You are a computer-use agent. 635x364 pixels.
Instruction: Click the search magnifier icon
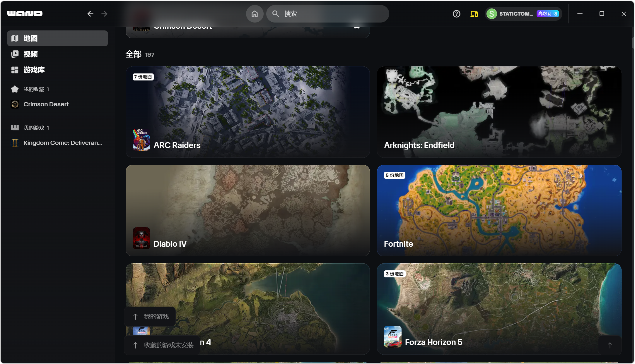pos(276,14)
